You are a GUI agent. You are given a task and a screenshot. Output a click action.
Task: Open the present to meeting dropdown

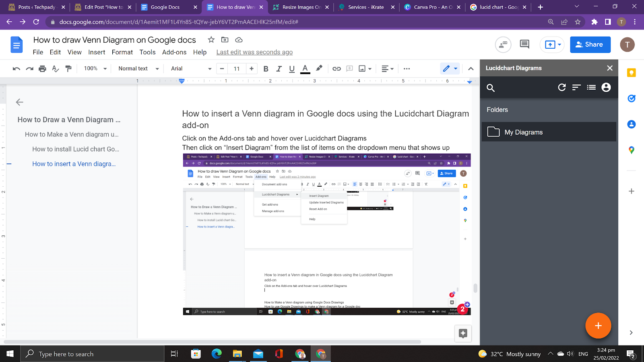coord(553,45)
